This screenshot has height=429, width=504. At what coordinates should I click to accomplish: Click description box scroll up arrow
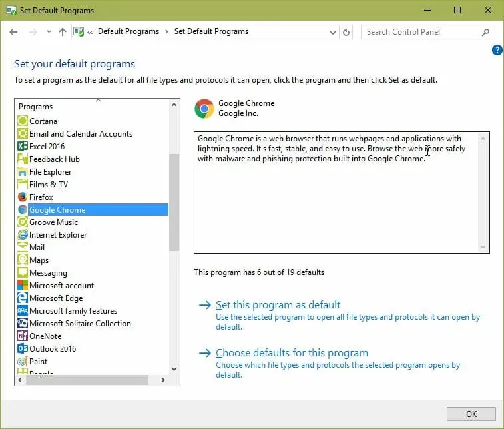click(x=483, y=139)
